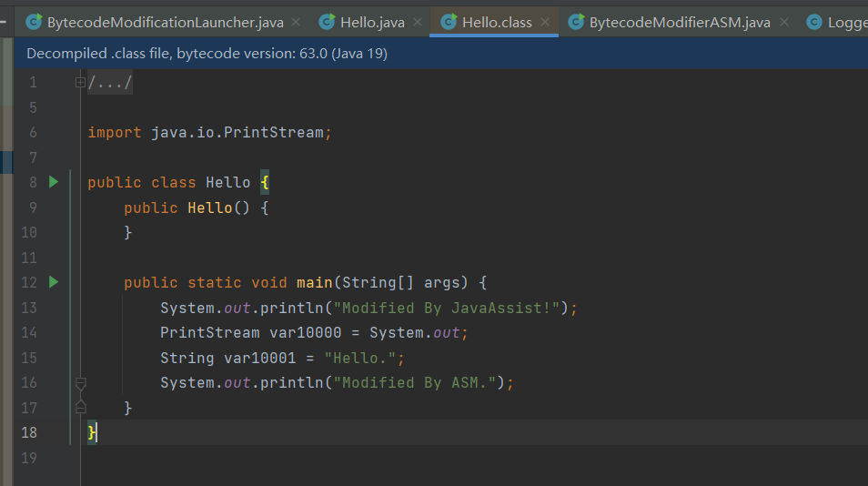Click the main method name
The image size is (868, 486).
point(315,282)
